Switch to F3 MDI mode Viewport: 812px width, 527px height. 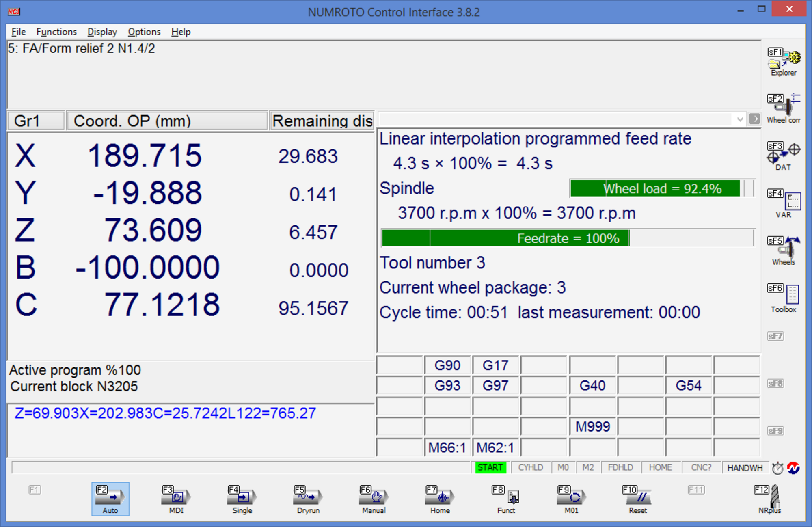[176, 499]
